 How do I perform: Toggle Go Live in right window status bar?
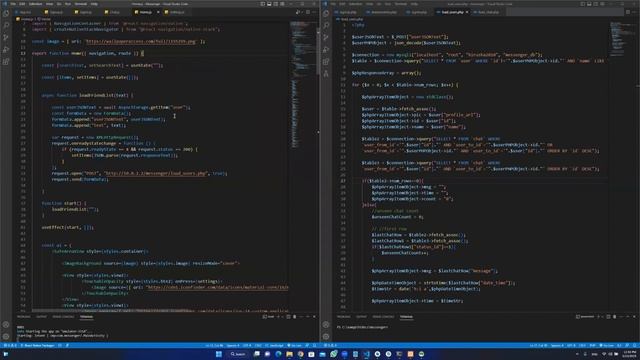pyautogui.click(x=607, y=346)
